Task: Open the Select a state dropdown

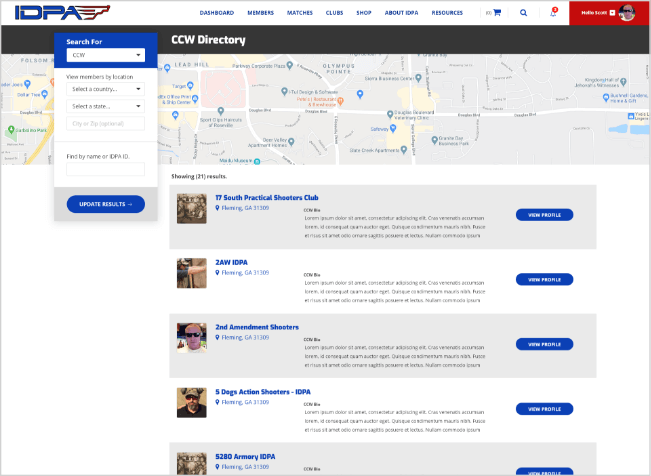Action: coord(105,106)
